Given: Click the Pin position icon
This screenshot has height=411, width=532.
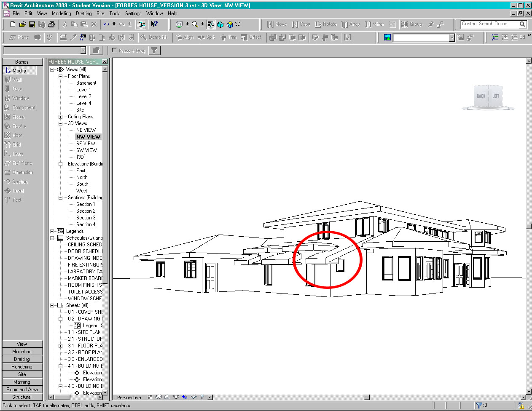Looking at the screenshot, I should point(430,24).
